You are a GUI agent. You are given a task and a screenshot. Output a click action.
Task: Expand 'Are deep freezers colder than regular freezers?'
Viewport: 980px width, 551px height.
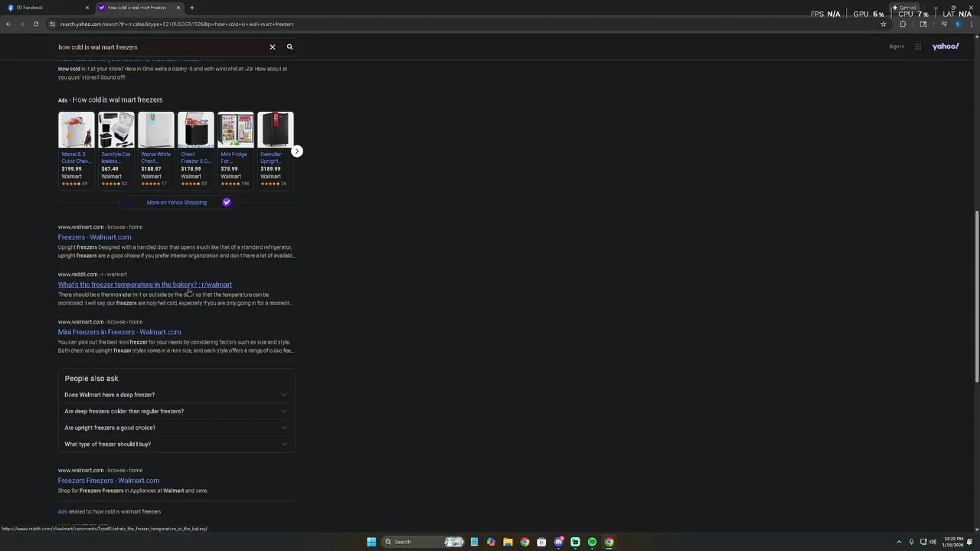point(176,411)
